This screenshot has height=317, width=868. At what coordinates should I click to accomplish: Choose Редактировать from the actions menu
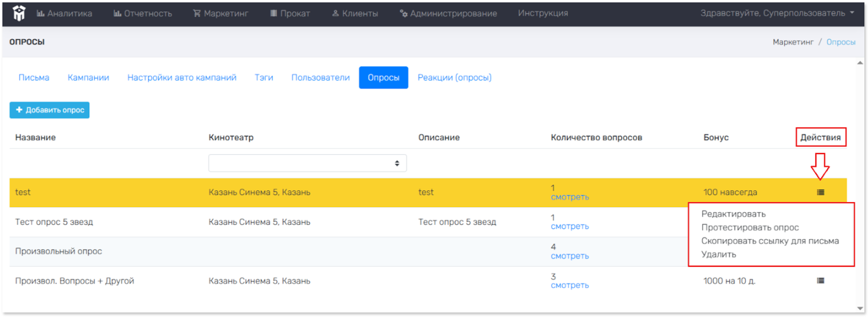[733, 214]
